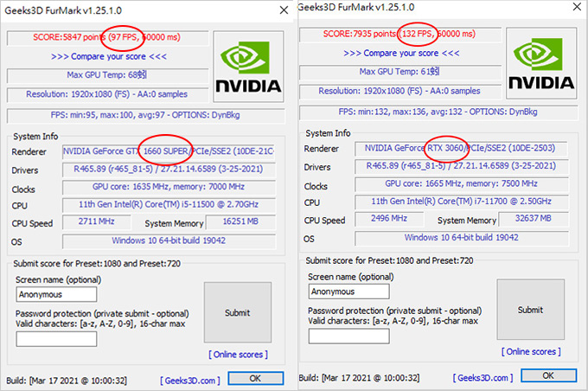588x391 pixels.
Task: Click Core i7-11700 CPU field
Action: point(461,202)
